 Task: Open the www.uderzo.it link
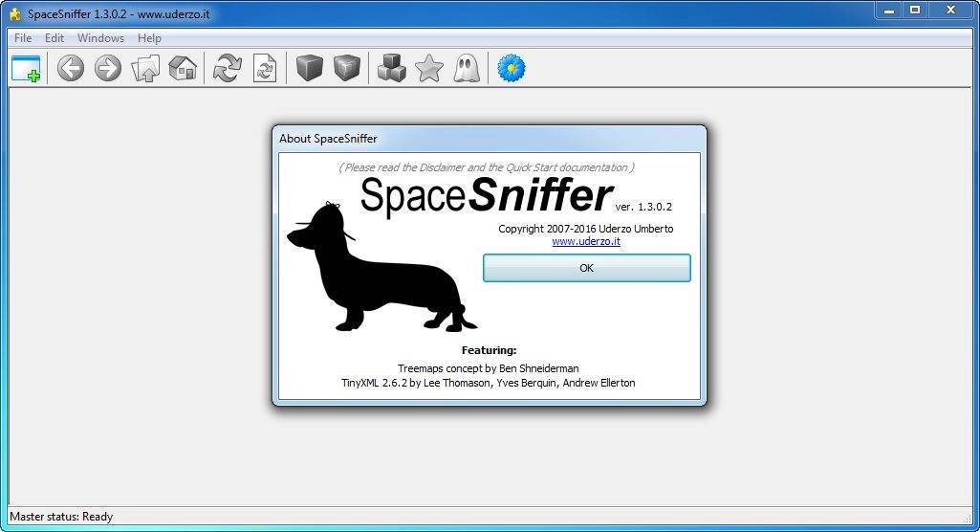coord(586,241)
